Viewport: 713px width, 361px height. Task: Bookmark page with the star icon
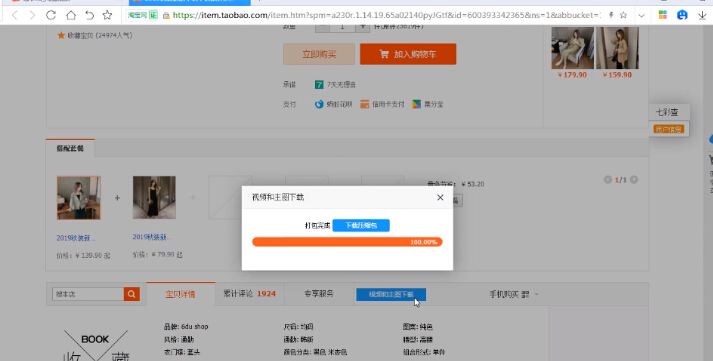tap(107, 15)
